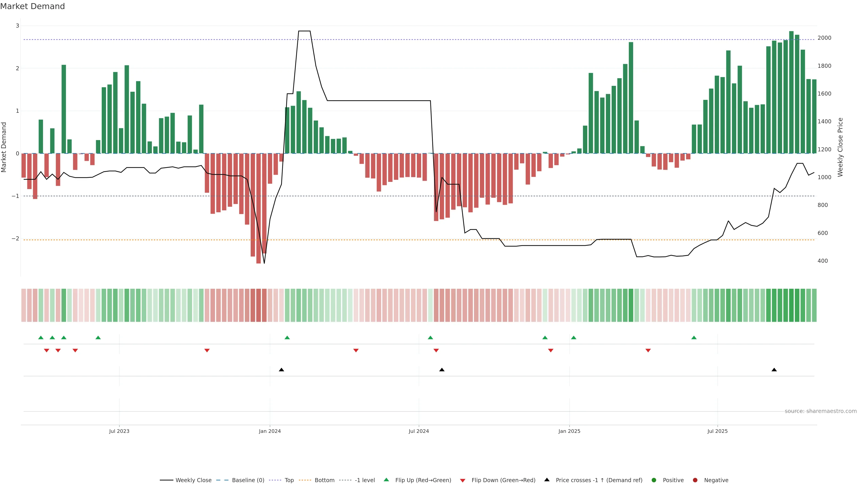Click the red Negative legend dot
Screen dimensions: 868x488
pos(695,480)
